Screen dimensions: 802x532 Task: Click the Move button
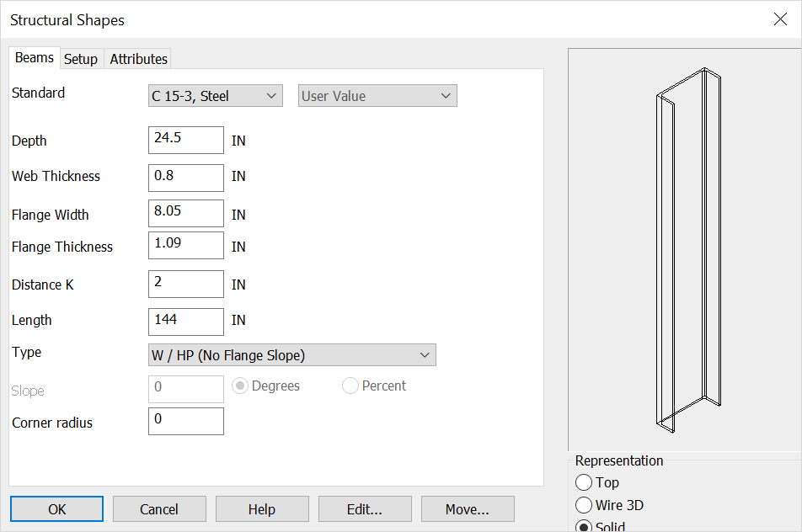pyautogui.click(x=468, y=508)
